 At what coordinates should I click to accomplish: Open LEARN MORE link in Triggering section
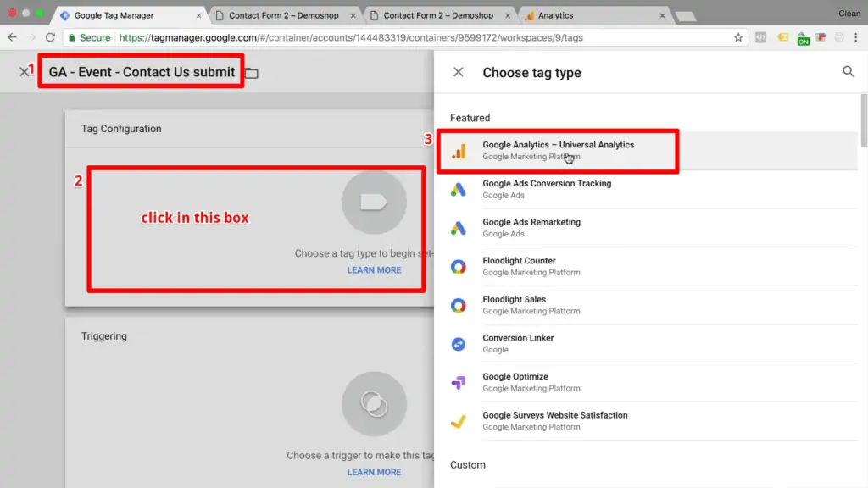tap(374, 472)
